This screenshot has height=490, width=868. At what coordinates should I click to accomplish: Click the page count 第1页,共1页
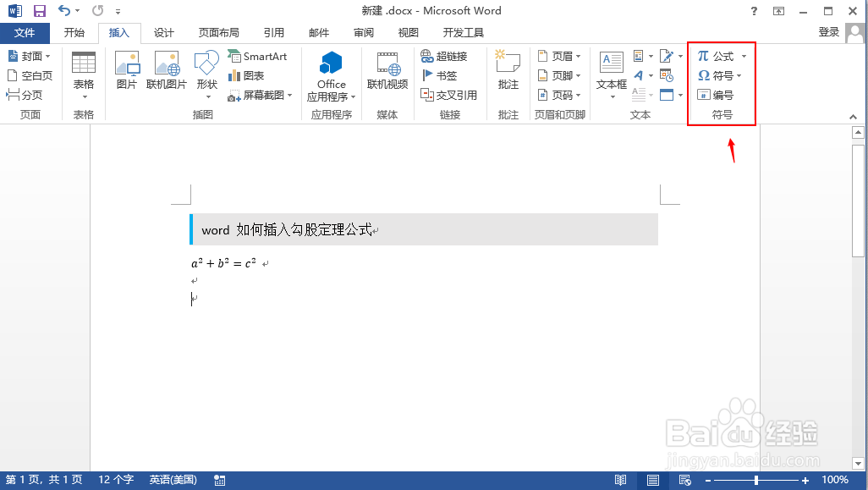coord(44,480)
